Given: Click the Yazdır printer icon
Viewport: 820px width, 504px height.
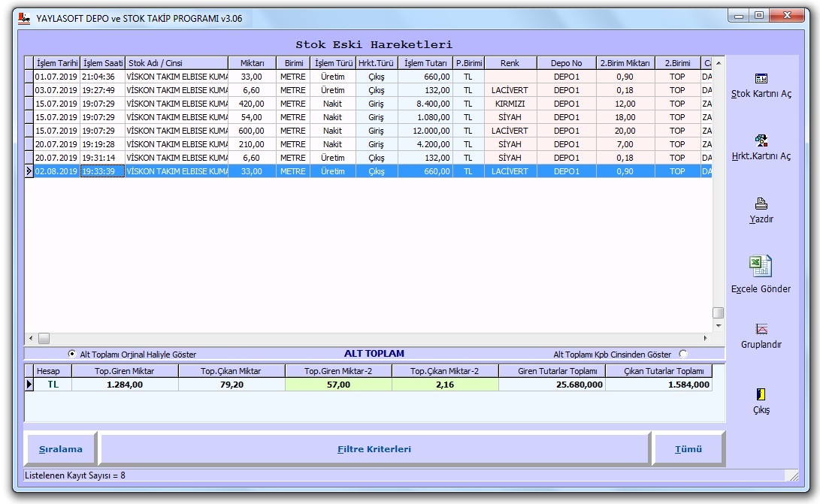Looking at the screenshot, I should [x=761, y=204].
